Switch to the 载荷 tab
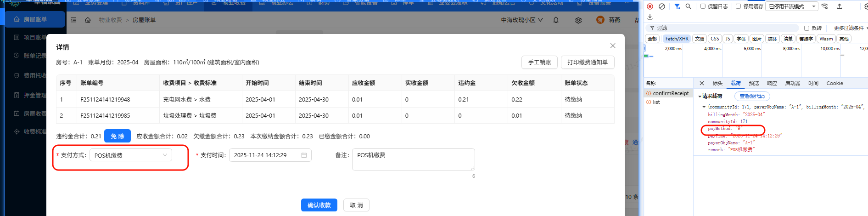This screenshot has width=868, height=216. pyautogui.click(x=736, y=83)
